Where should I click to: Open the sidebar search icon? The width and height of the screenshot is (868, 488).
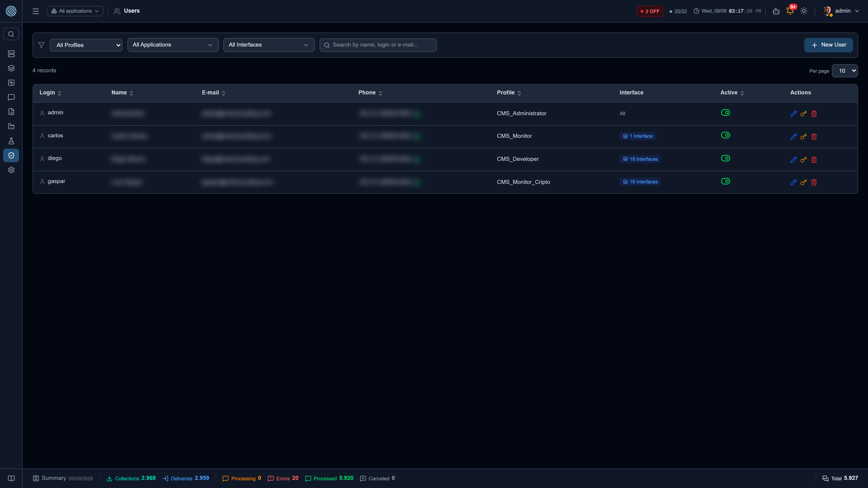point(11,34)
